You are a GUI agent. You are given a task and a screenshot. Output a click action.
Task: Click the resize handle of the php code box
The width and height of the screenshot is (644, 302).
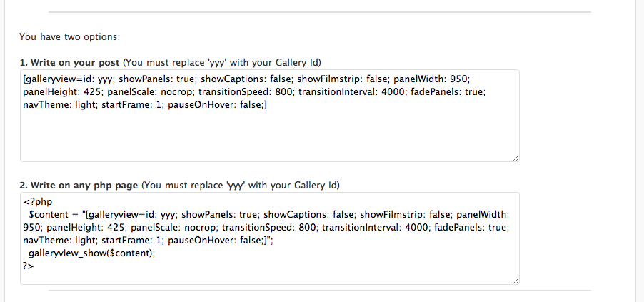pos(516,281)
